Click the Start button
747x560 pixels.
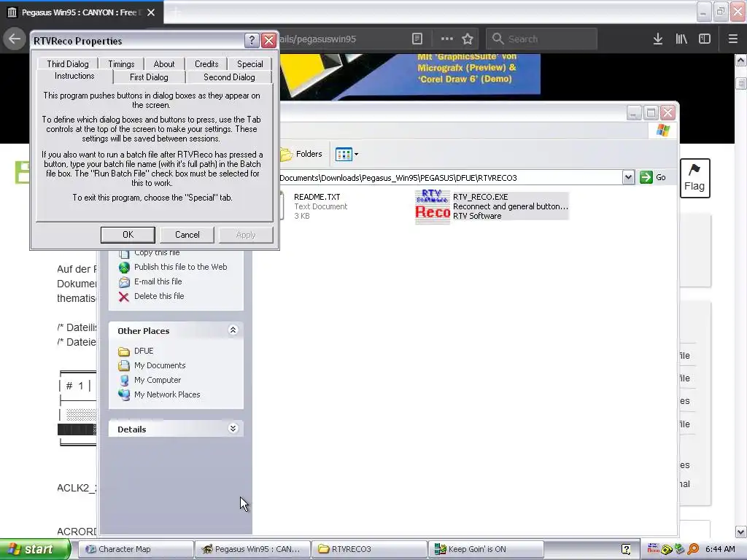[35, 549]
